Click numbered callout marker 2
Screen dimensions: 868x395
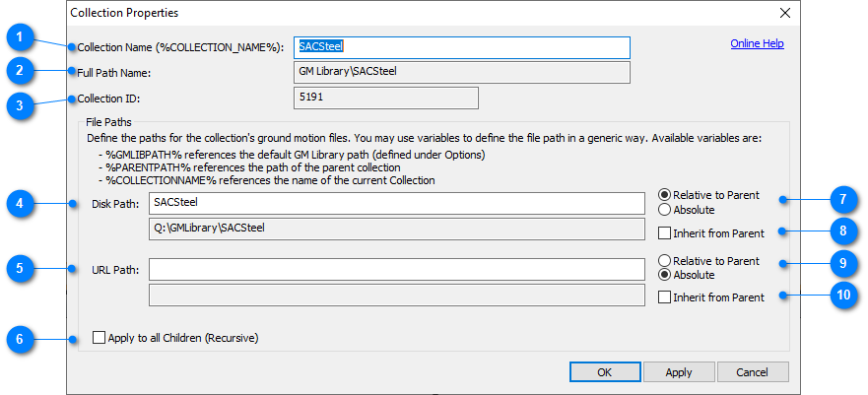click(x=21, y=70)
